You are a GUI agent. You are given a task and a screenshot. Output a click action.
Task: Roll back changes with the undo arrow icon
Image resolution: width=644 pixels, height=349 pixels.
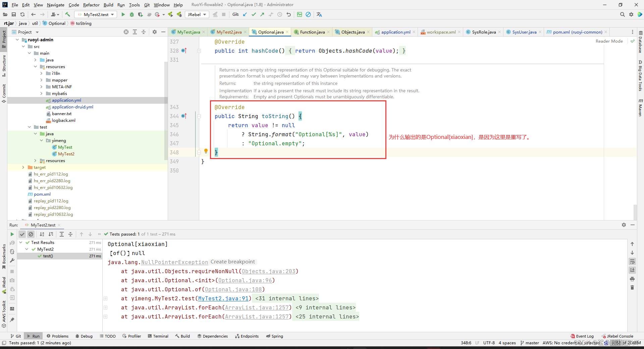pos(288,14)
